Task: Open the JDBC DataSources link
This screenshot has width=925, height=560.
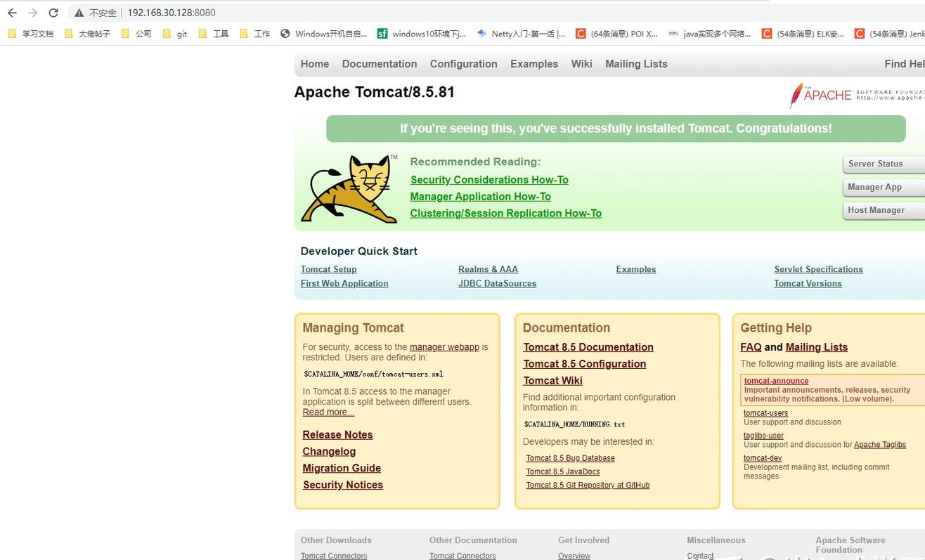Action: (x=498, y=283)
